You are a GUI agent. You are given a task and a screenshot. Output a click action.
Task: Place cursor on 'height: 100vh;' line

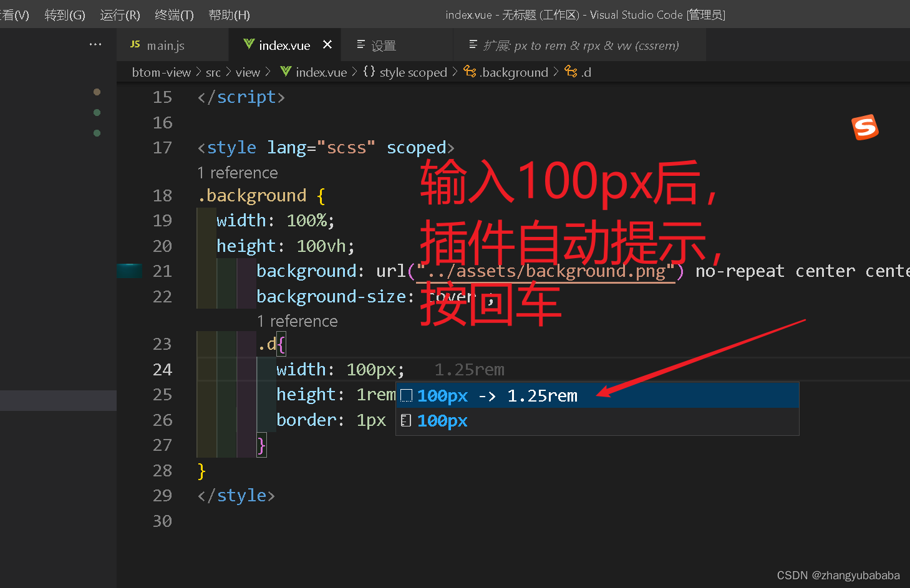coord(286,246)
